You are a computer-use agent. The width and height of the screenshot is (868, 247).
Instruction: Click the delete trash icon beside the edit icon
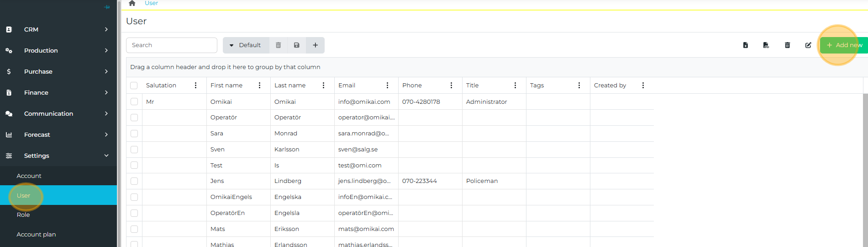(787, 45)
